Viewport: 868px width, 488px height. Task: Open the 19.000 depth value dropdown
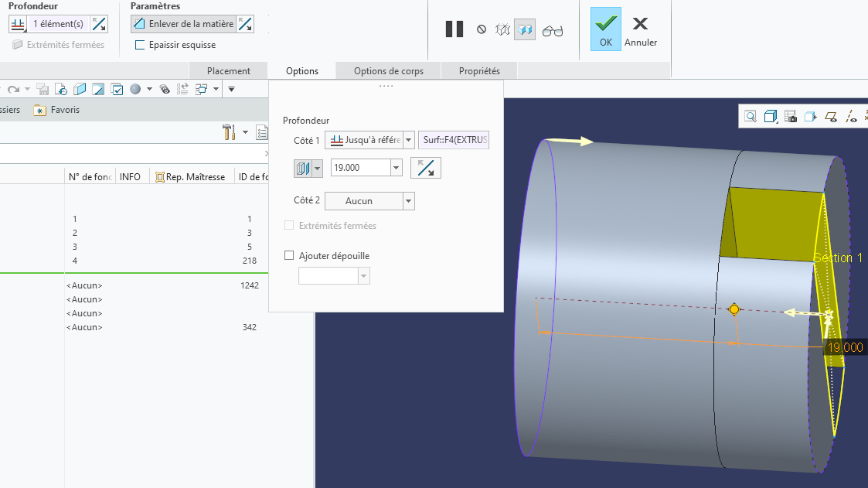(x=397, y=168)
